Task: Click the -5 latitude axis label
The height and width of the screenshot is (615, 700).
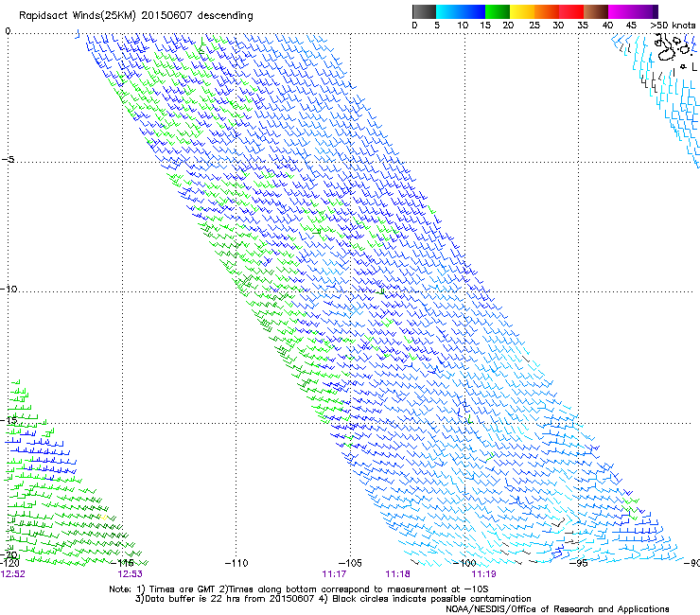Action: pos(8,160)
